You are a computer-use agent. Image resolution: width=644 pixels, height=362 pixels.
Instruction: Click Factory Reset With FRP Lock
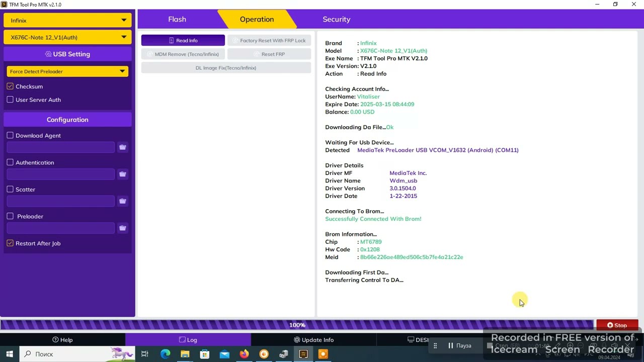[269, 40]
